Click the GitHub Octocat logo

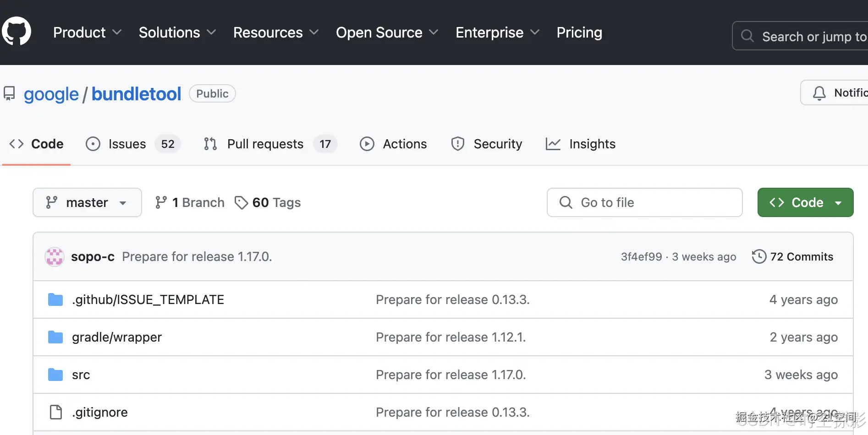tap(16, 32)
